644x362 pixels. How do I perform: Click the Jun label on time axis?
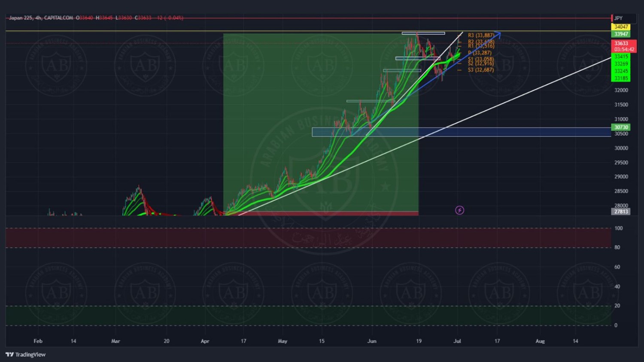coord(372,341)
